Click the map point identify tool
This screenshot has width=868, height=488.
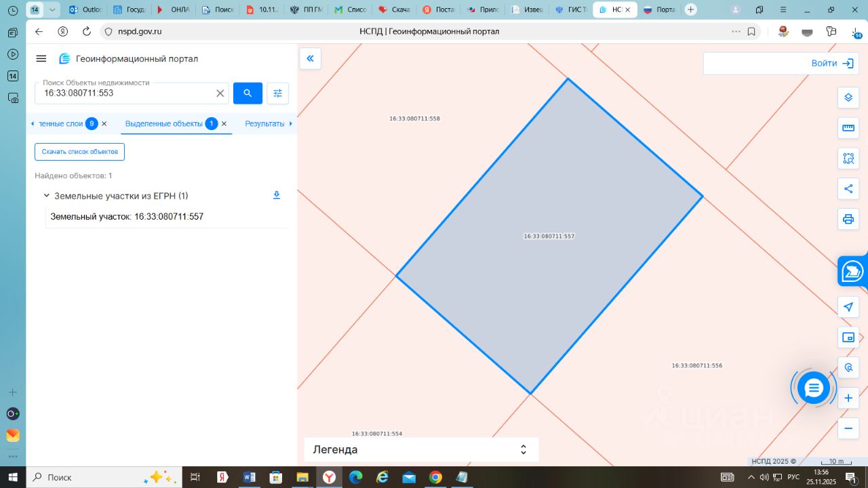pyautogui.click(x=848, y=368)
